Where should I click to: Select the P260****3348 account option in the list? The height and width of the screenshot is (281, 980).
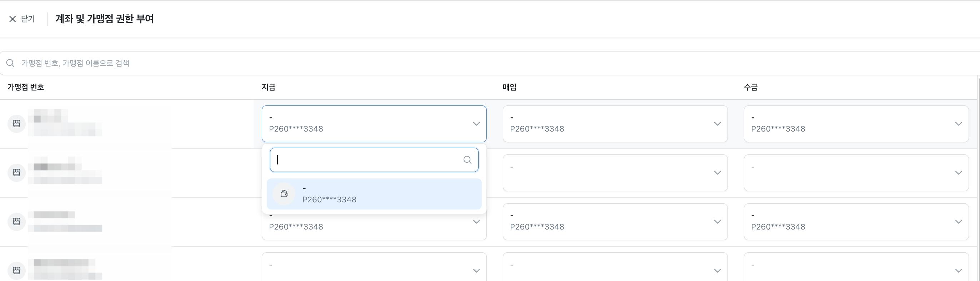374,194
